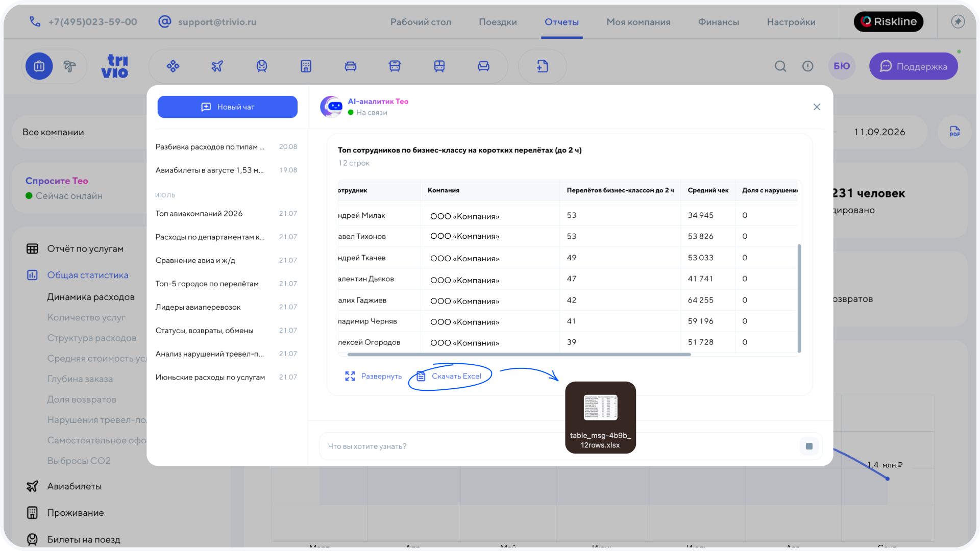Viewport: 980px width, 551px height.
Task: Open the all-services four-diamond toolbar icon
Action: (173, 66)
